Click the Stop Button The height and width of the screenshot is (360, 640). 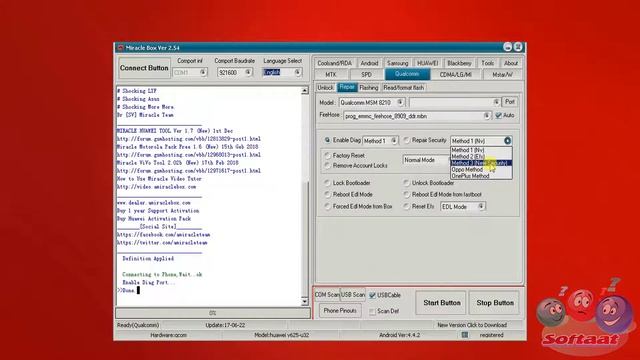495,303
